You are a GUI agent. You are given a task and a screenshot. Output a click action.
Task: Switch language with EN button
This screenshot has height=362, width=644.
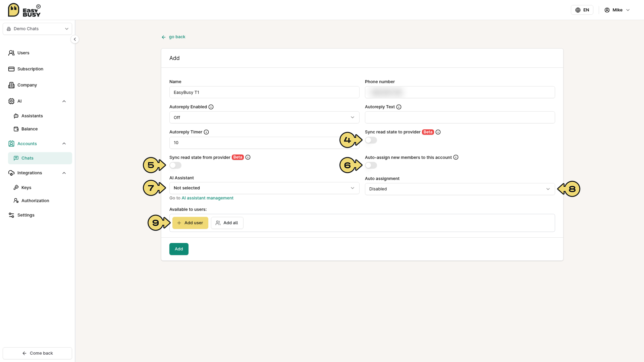pyautogui.click(x=582, y=10)
